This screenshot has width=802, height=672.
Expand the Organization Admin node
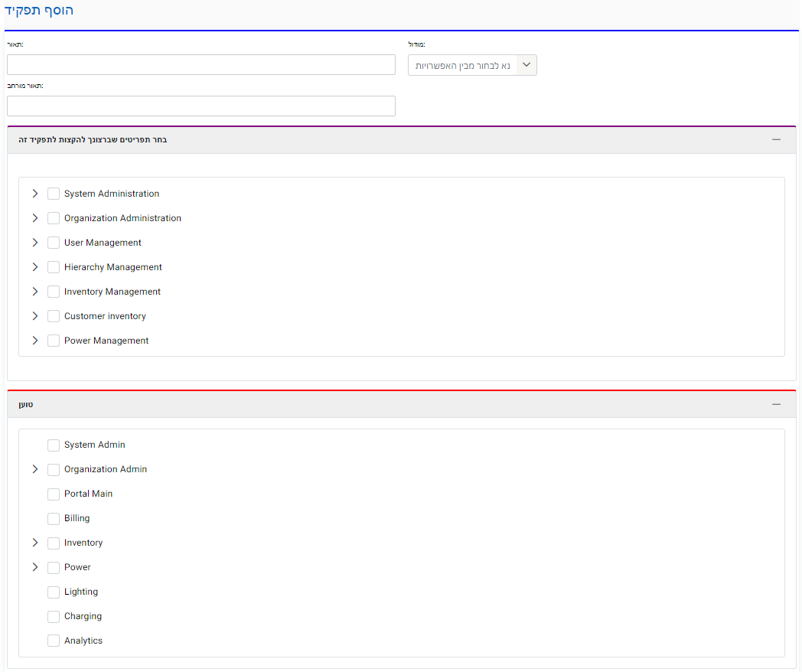pyautogui.click(x=35, y=469)
